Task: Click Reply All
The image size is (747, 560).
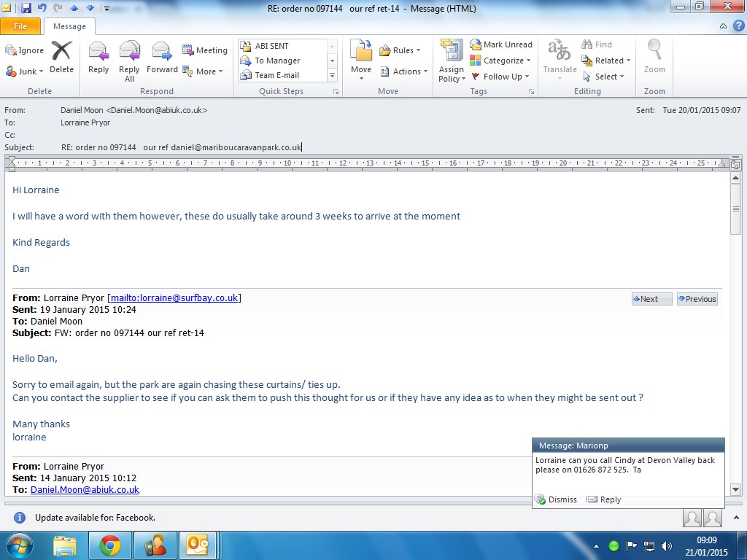Action: (x=130, y=61)
